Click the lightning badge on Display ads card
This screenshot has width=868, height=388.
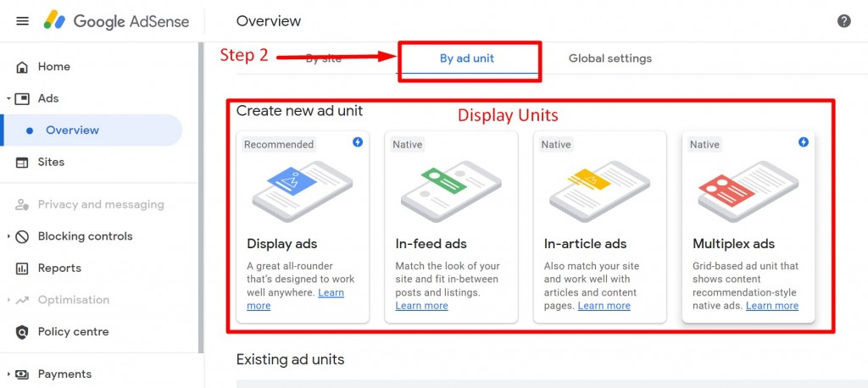[x=358, y=142]
